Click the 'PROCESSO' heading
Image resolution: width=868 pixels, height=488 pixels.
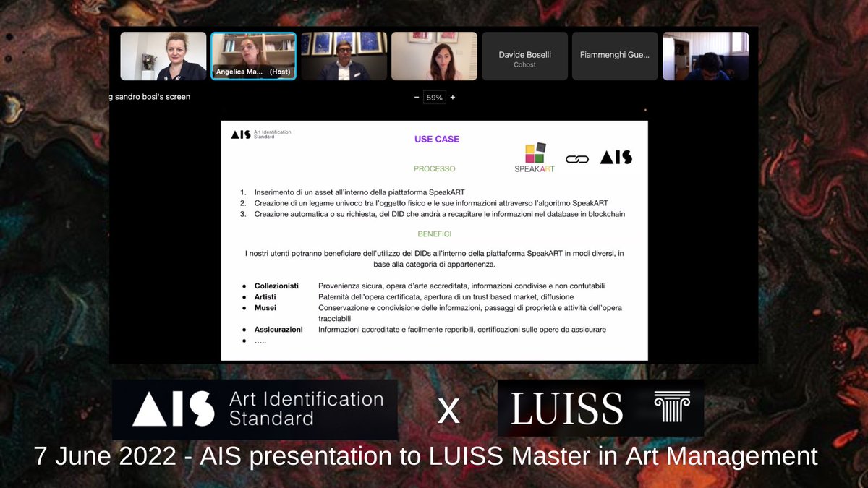[x=435, y=168]
